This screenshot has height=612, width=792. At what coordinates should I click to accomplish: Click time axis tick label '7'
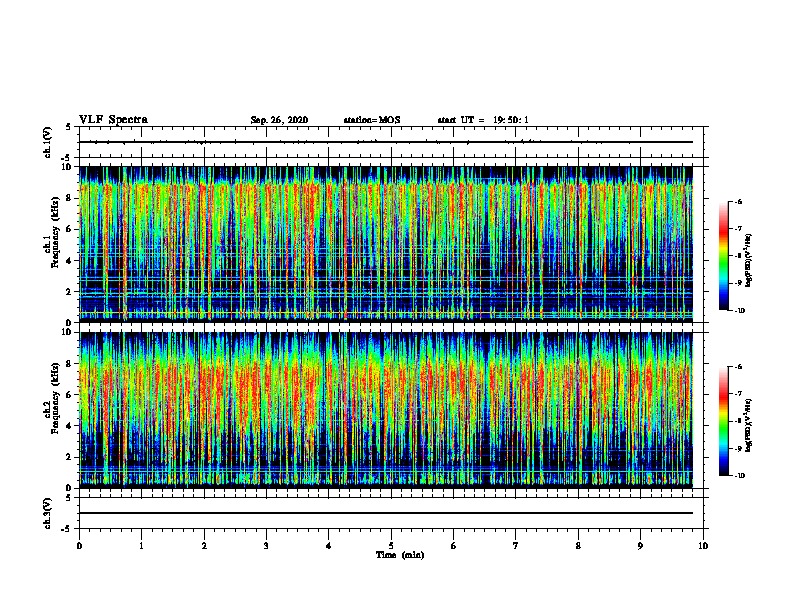coord(516,546)
